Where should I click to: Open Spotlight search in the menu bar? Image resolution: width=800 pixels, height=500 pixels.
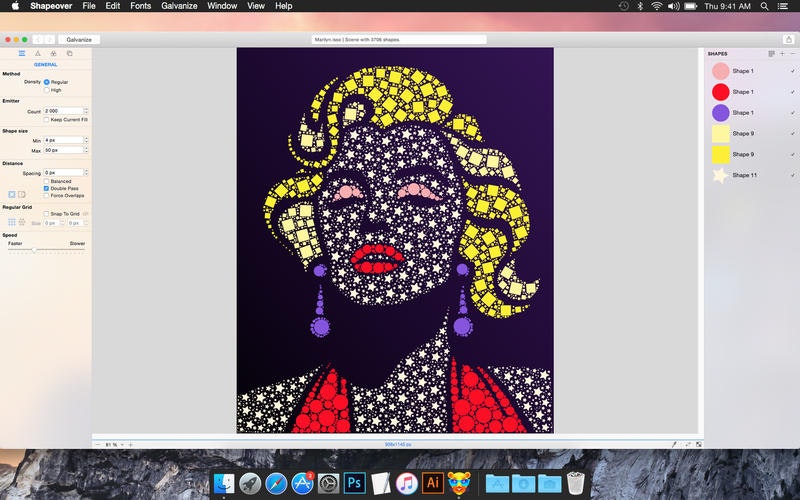(764, 6)
